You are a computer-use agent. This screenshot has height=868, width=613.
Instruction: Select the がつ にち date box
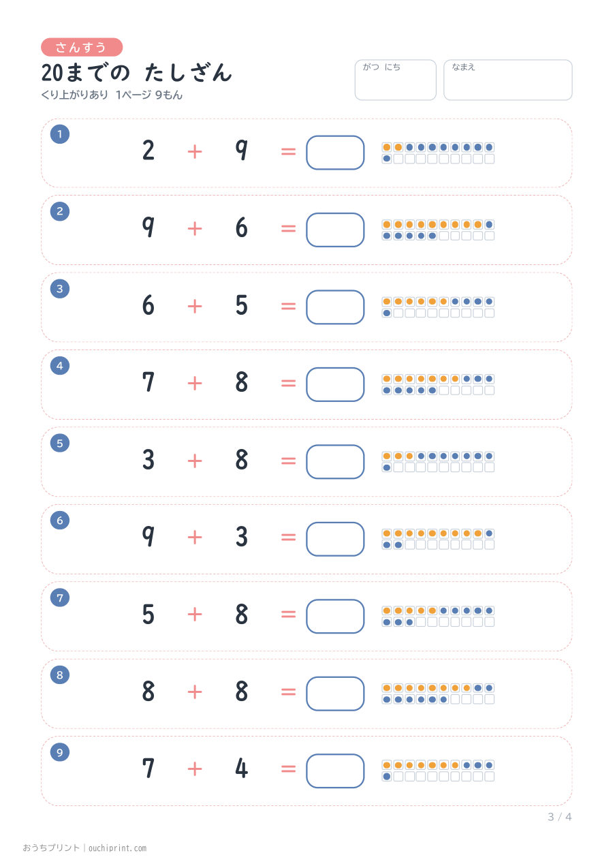click(x=395, y=80)
